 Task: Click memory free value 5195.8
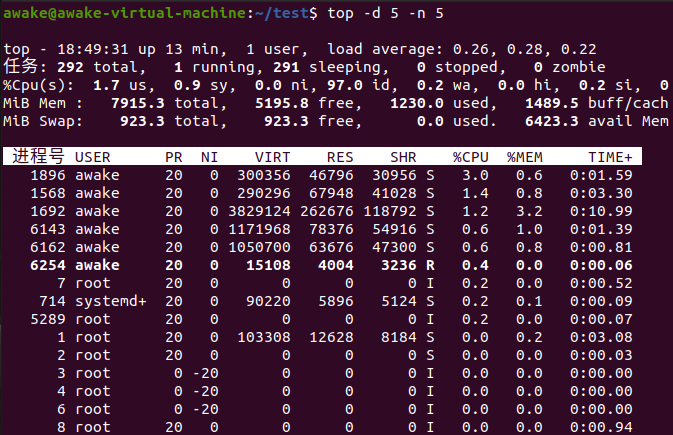pyautogui.click(x=282, y=103)
